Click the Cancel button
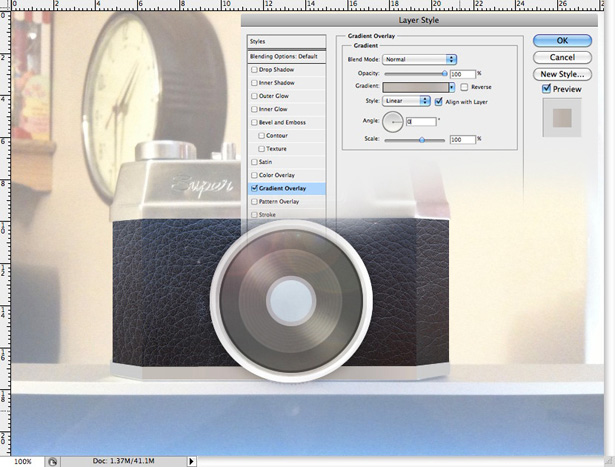 [562, 57]
